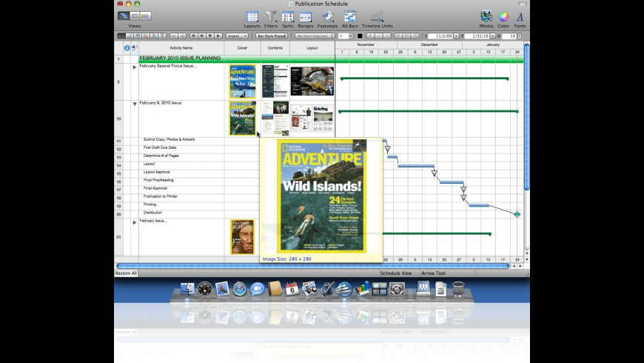Viewport: 644px width, 363px height.
Task: Click the Bar Style Popup button
Action: click(272, 36)
